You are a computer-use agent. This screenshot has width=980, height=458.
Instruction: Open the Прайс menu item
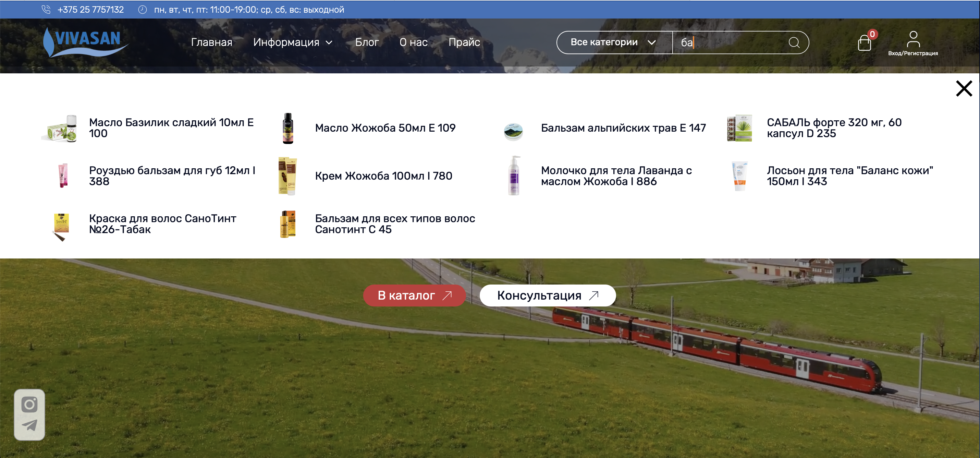coord(464,42)
